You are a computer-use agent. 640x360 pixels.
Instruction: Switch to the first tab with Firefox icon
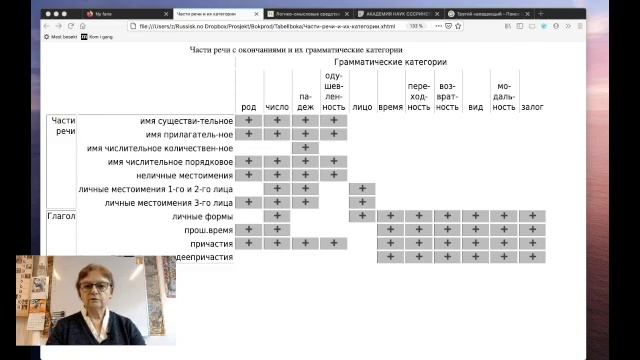(127, 14)
